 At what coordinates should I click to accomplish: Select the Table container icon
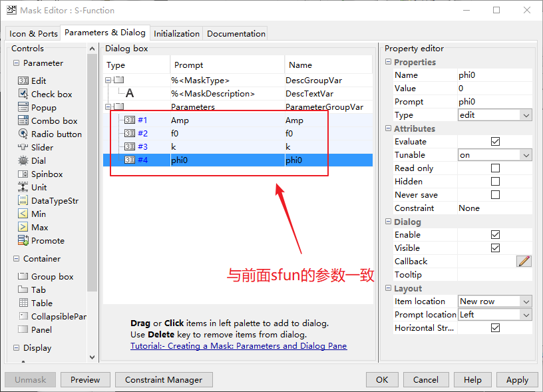pos(23,303)
